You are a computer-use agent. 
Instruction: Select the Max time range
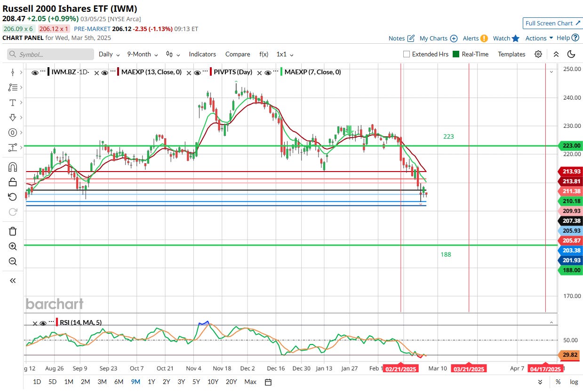250,382
